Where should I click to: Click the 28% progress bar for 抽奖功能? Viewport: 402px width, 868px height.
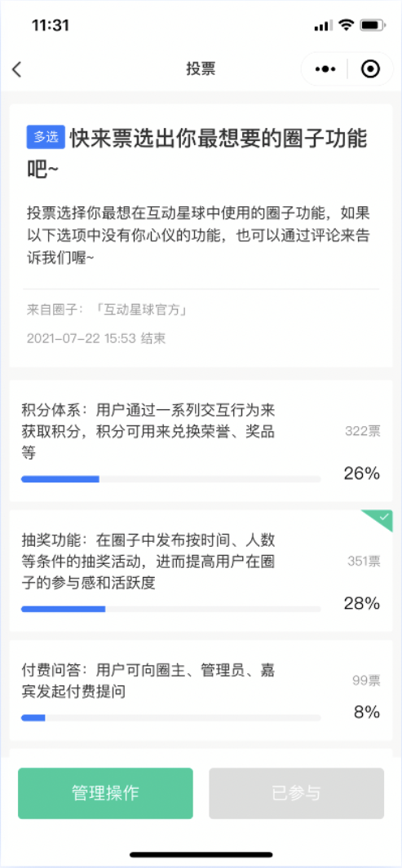coord(171,609)
